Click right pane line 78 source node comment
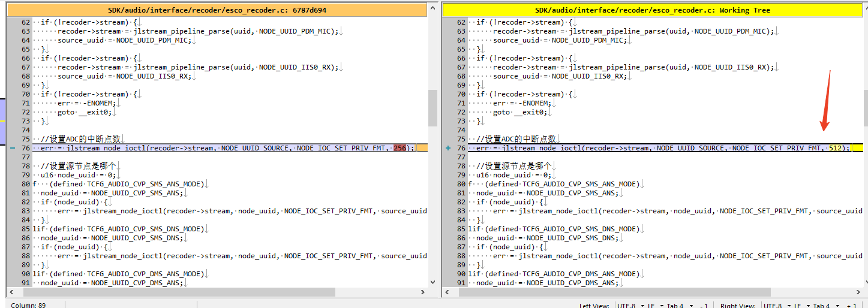868x308 pixels. pos(514,166)
